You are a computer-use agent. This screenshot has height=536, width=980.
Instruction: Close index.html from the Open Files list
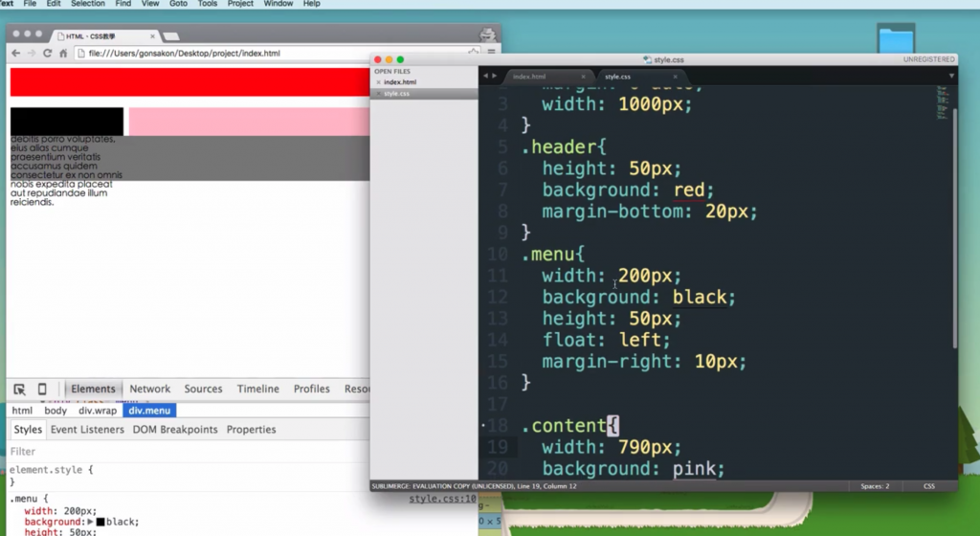pos(378,82)
